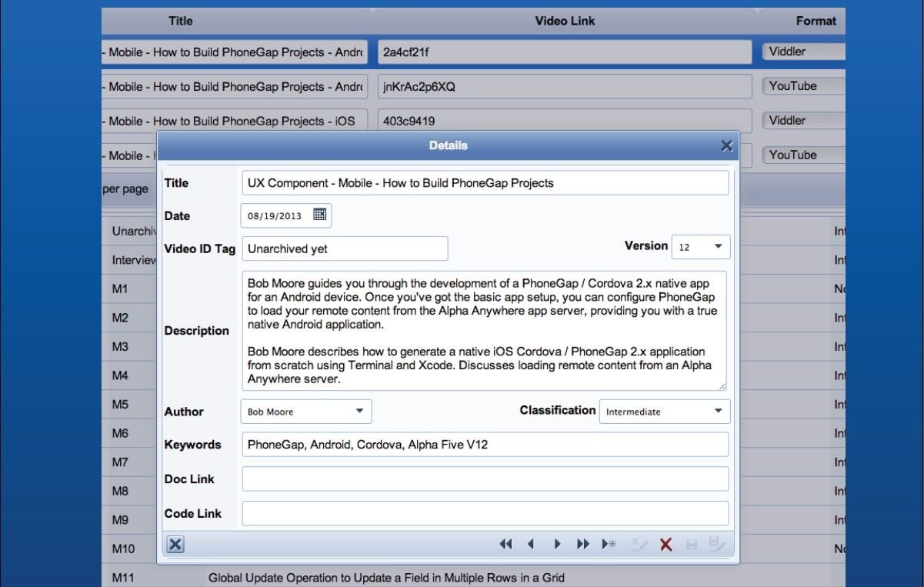Image resolution: width=924 pixels, height=587 pixels.
Task: Close the Details dialog from title bar
Action: (x=726, y=145)
